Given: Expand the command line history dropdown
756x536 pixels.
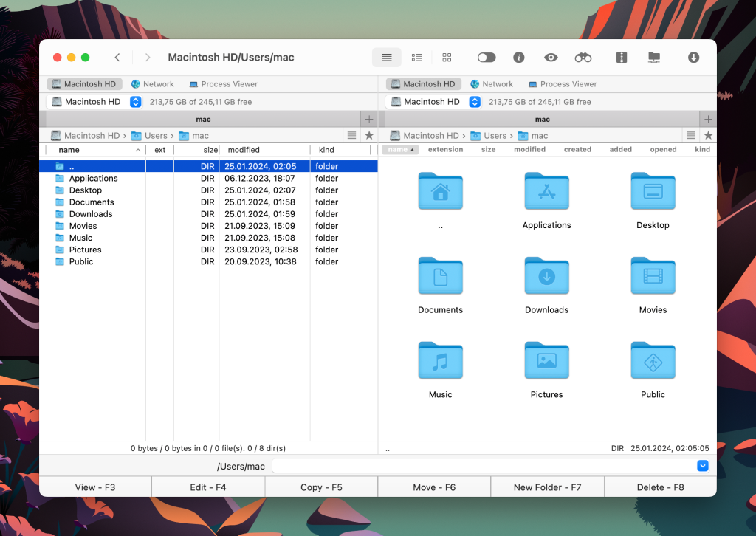Looking at the screenshot, I should pyautogui.click(x=703, y=466).
